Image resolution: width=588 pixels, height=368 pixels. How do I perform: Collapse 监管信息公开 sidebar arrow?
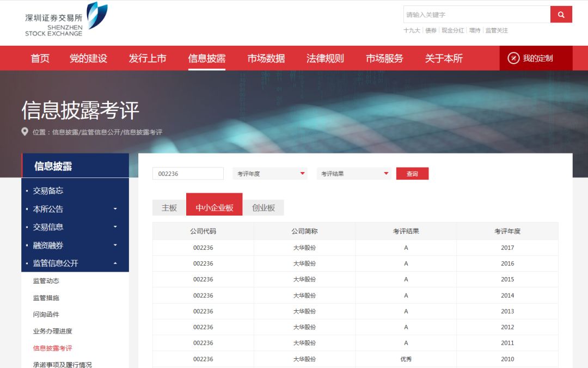[x=115, y=263]
